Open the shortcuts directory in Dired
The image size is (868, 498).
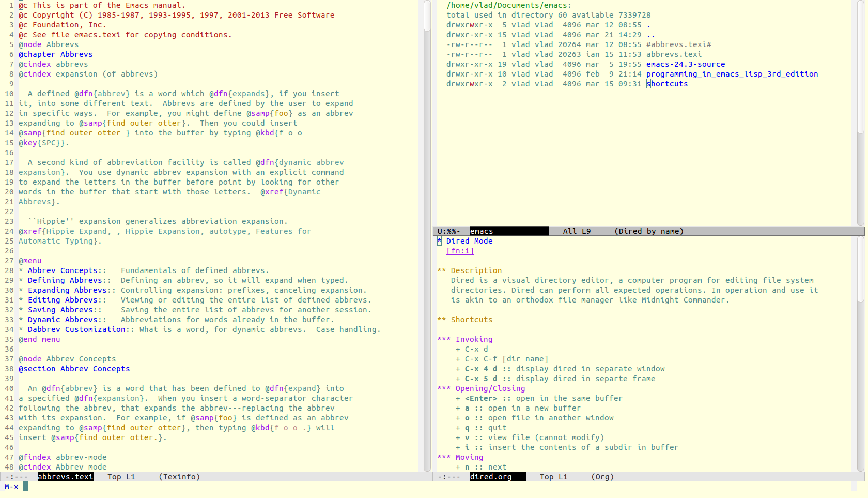(667, 84)
